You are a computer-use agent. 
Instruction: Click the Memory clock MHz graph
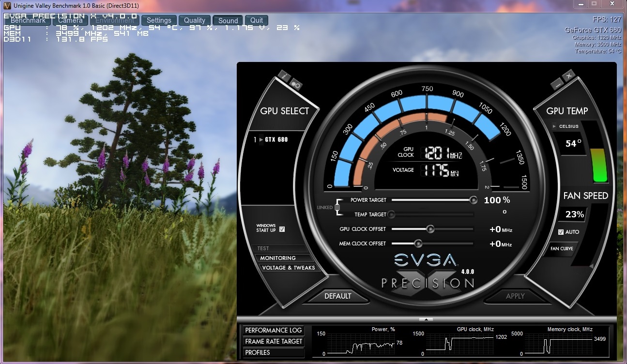click(558, 345)
